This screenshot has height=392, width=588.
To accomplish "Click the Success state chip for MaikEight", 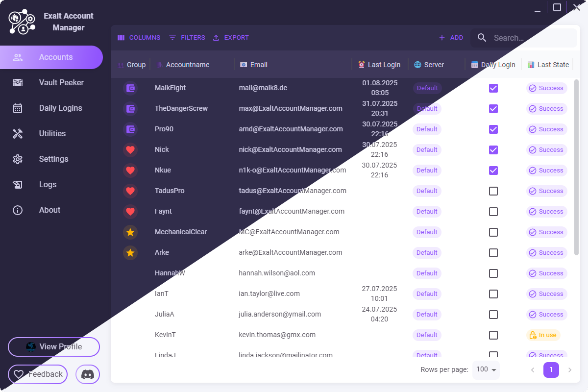I will tap(547, 88).
